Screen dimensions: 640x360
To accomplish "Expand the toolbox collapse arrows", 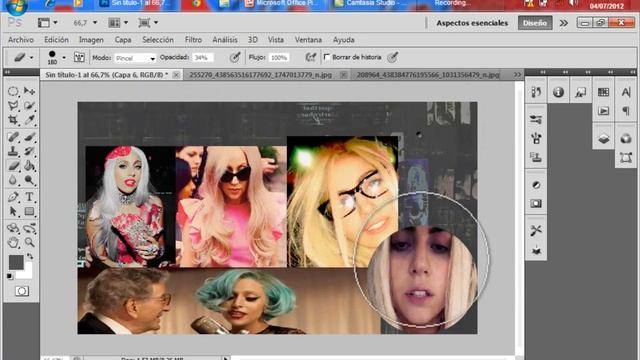I will coord(7,72).
